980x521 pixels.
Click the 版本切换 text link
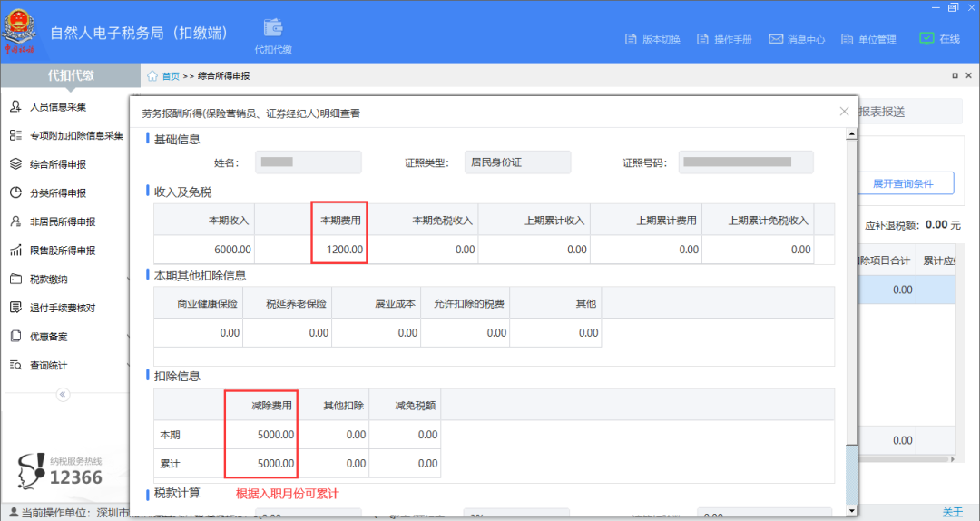tap(661, 39)
